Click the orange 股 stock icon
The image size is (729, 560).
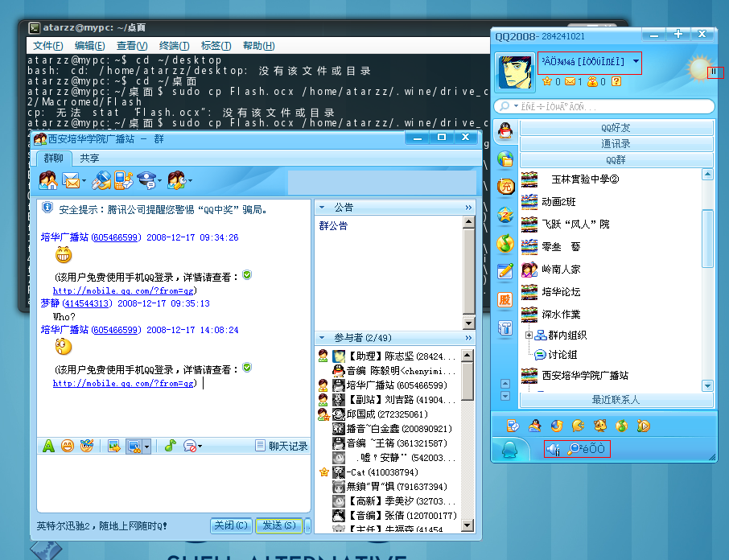[x=505, y=300]
